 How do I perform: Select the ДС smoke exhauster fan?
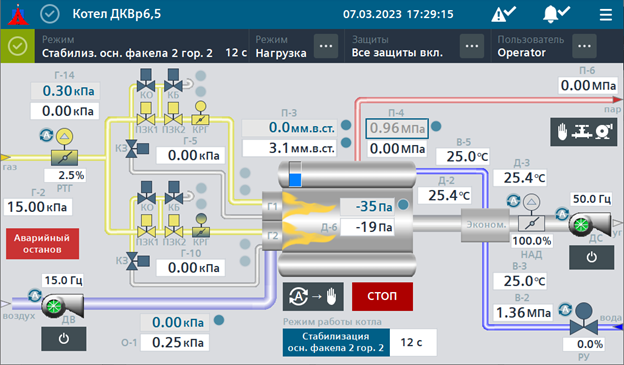tap(589, 224)
